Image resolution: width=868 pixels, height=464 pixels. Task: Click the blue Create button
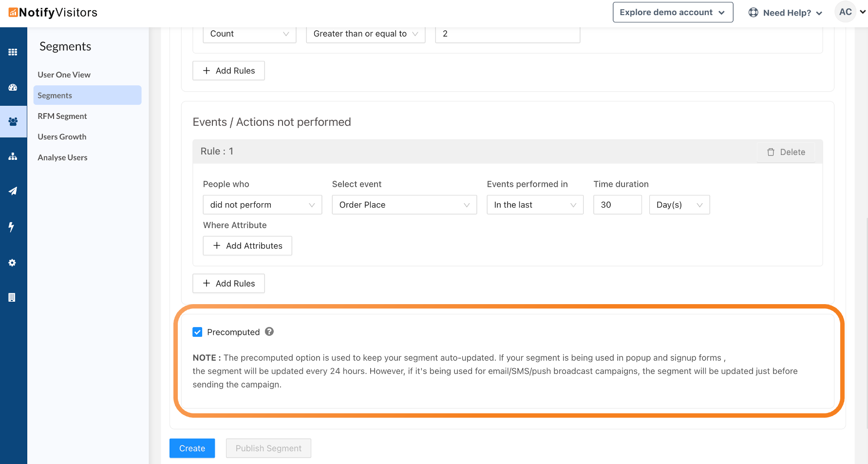192,448
